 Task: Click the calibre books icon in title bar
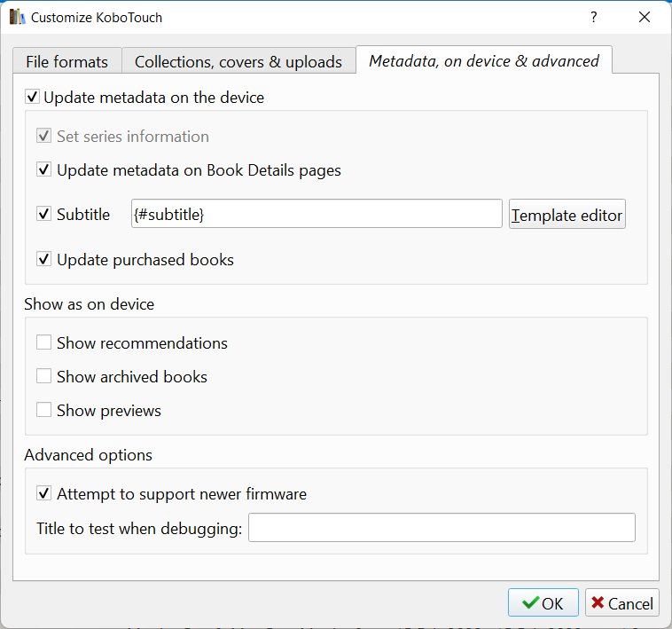[x=17, y=17]
